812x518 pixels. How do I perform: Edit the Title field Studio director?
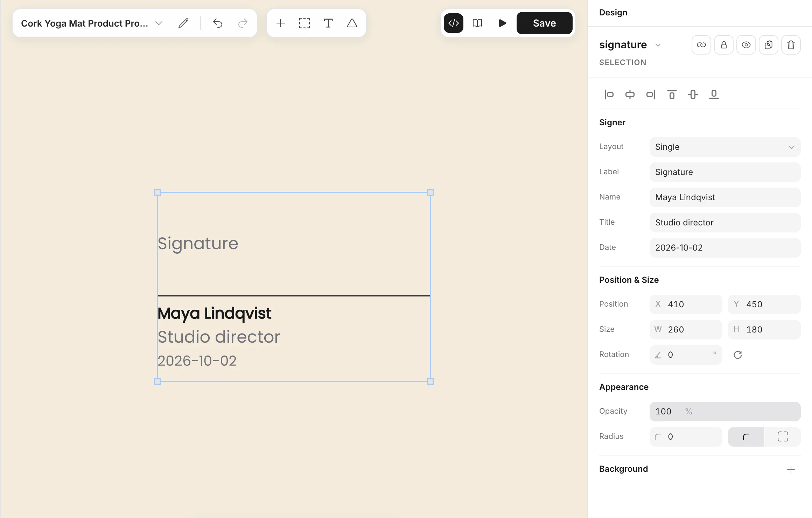(x=725, y=223)
